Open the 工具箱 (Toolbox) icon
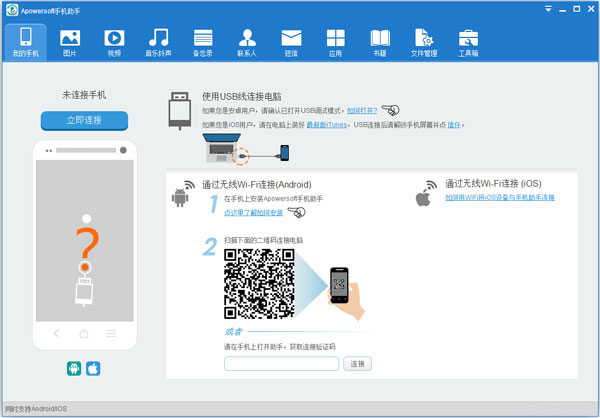This screenshot has width=600, height=418. click(468, 38)
